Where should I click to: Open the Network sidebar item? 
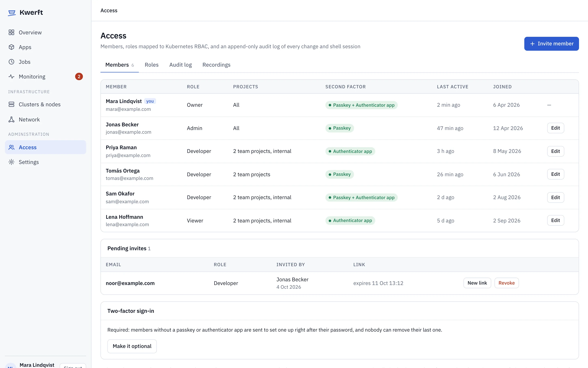tap(46, 120)
